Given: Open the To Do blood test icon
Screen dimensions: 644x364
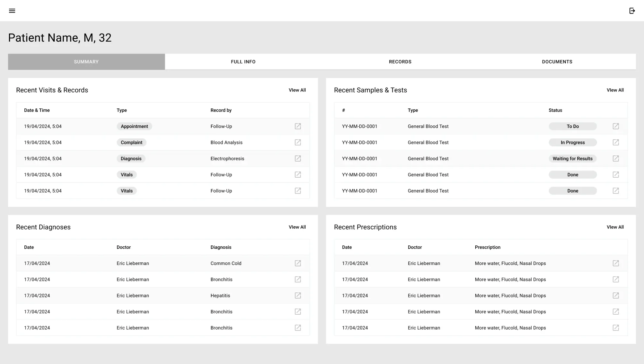Looking at the screenshot, I should (x=616, y=126).
